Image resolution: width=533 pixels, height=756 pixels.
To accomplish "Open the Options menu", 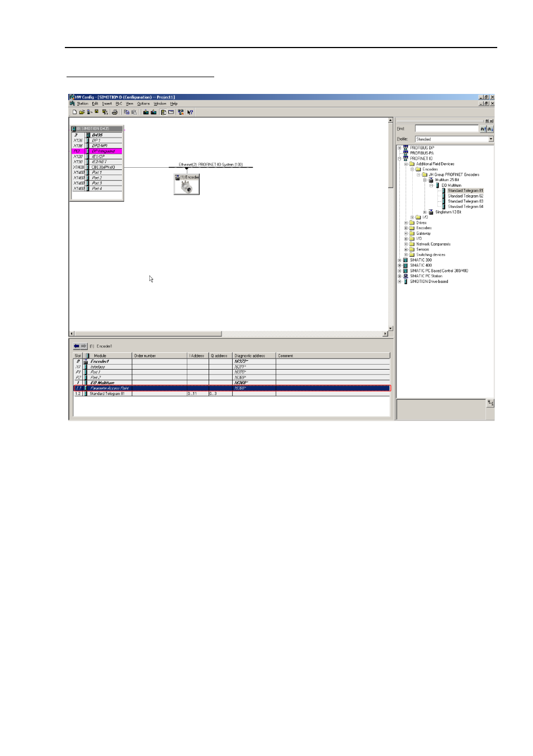I will (x=143, y=103).
